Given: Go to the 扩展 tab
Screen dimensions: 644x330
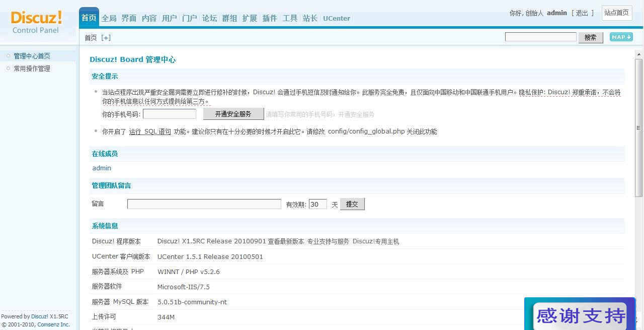Looking at the screenshot, I should click(250, 18).
